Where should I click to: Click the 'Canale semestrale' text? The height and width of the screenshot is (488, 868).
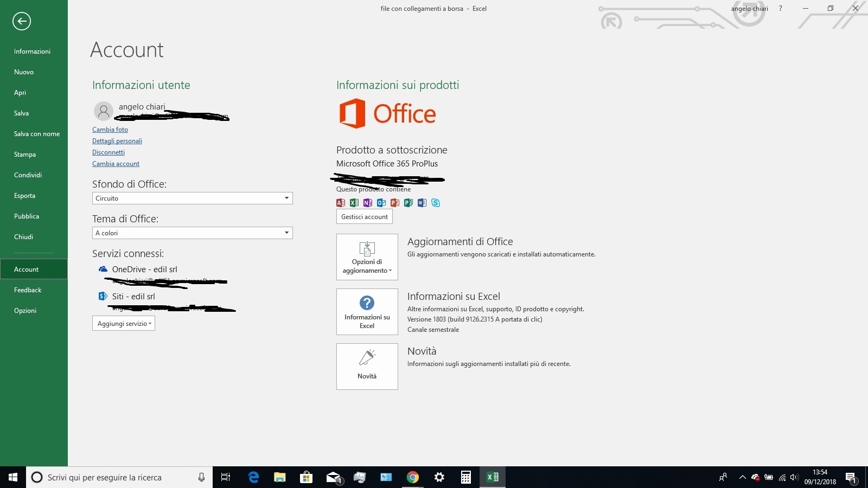[x=433, y=330]
